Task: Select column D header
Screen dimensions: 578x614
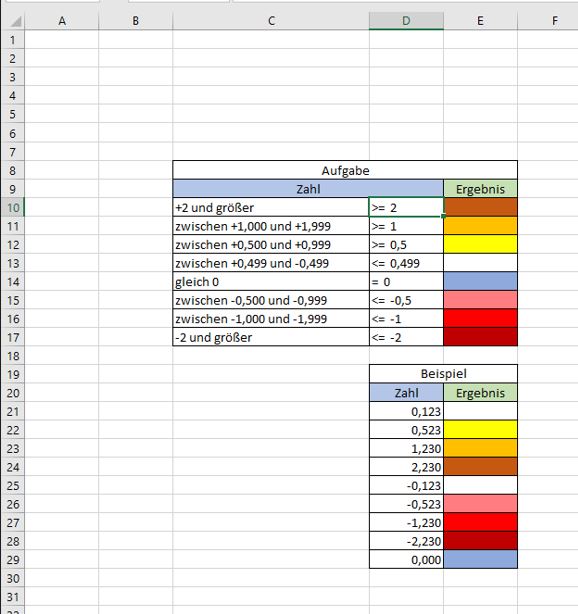Action: click(406, 21)
